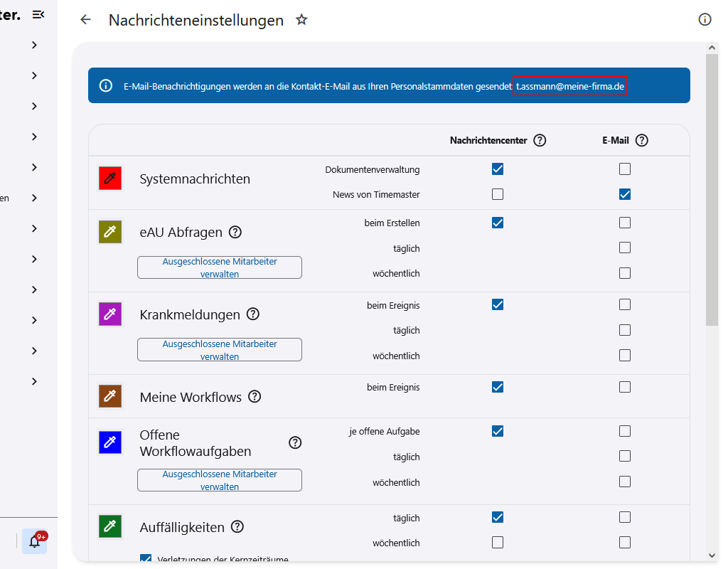Click the magenta pencil icon beside Krankmeldungen
Image resolution: width=728 pixels, height=569 pixels.
pyautogui.click(x=110, y=314)
